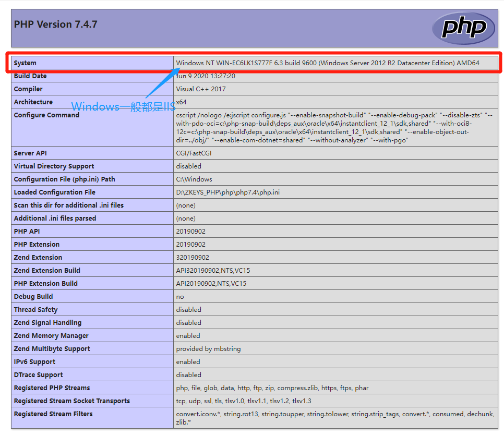Click the Compiler label
Viewport: 504px width, 436px height.
pyautogui.click(x=28, y=89)
